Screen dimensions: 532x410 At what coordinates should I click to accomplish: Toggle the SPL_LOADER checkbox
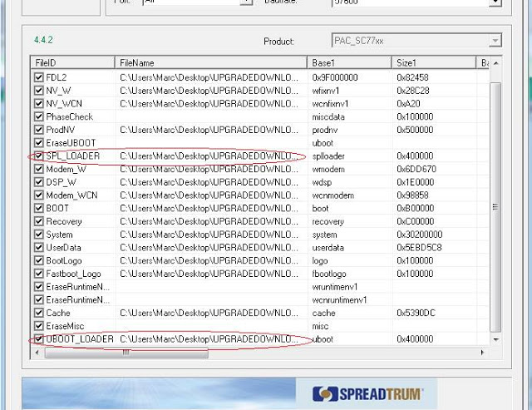click(39, 156)
